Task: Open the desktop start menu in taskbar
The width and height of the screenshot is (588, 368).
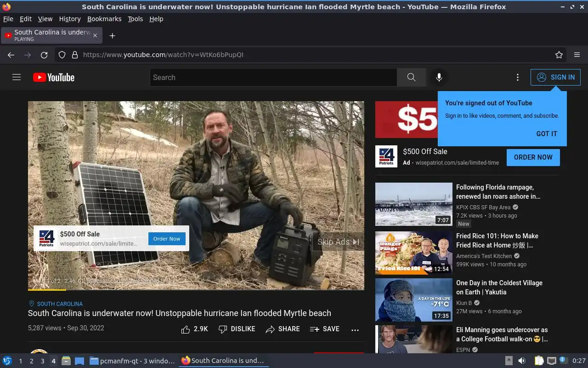Action: coord(7,361)
